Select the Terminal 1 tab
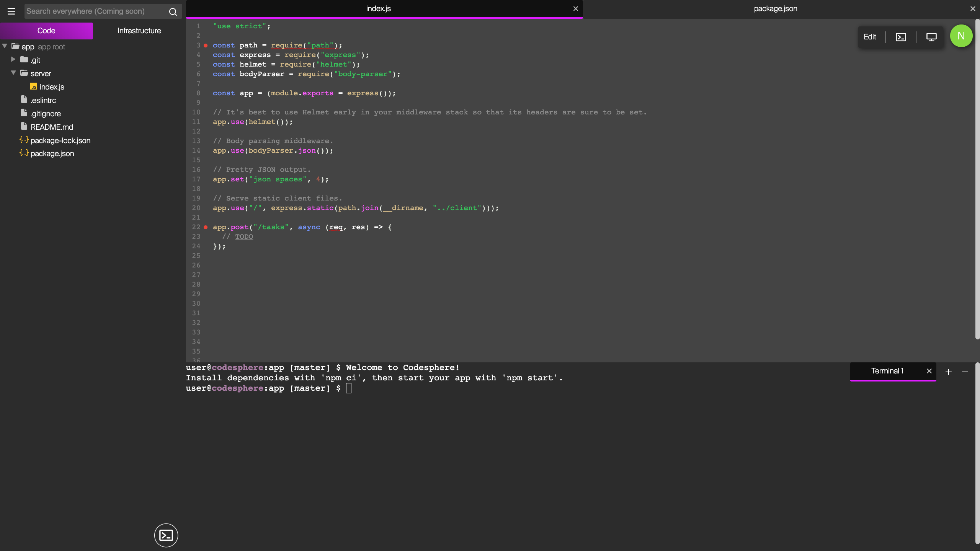Screen dimensions: 980x551 tap(887, 370)
